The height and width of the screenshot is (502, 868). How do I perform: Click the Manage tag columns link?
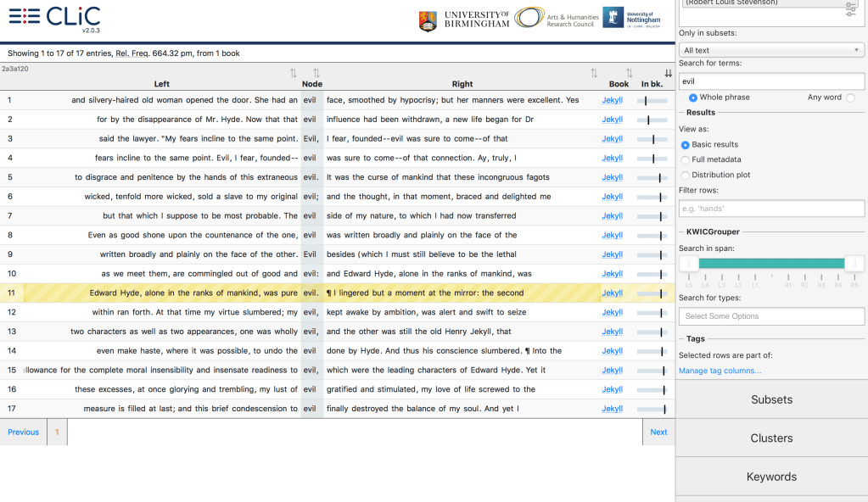(720, 371)
